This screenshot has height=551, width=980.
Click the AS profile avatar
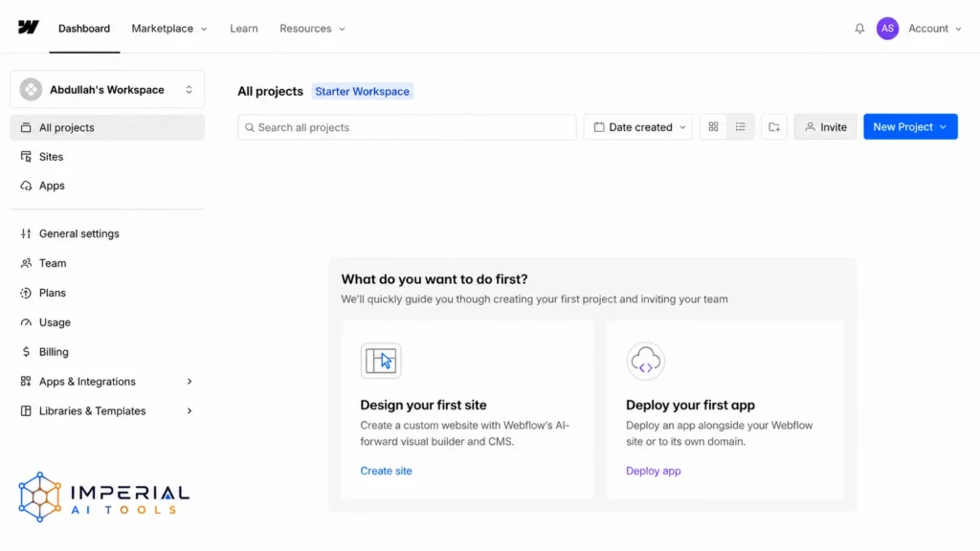tap(887, 28)
